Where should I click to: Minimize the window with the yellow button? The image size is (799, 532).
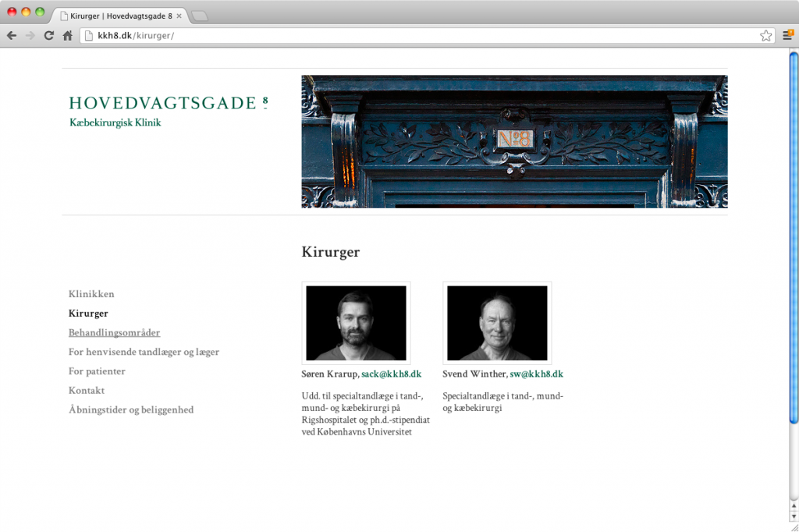pos(26,12)
